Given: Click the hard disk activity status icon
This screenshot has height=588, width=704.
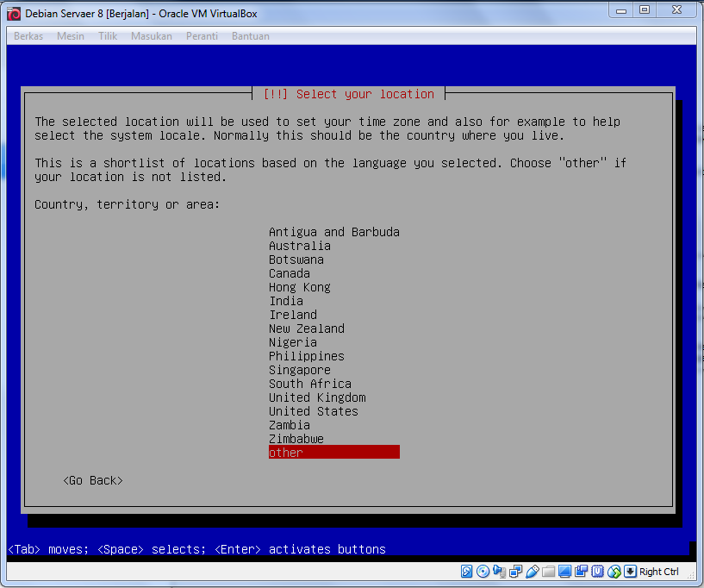Looking at the screenshot, I should point(466,572).
